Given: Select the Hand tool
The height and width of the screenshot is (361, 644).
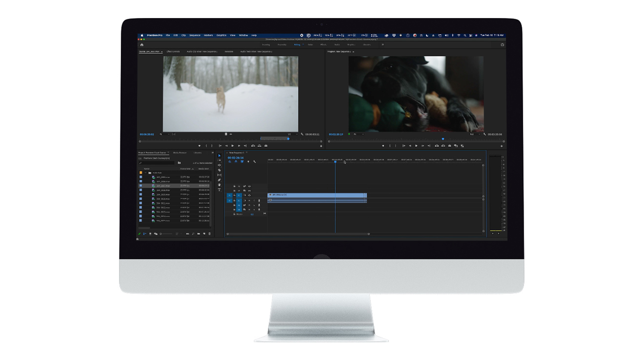Looking at the screenshot, I should [x=220, y=185].
